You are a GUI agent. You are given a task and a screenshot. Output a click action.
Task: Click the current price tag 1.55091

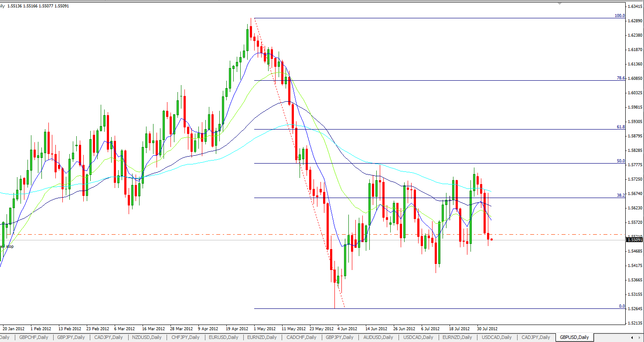(x=634, y=239)
